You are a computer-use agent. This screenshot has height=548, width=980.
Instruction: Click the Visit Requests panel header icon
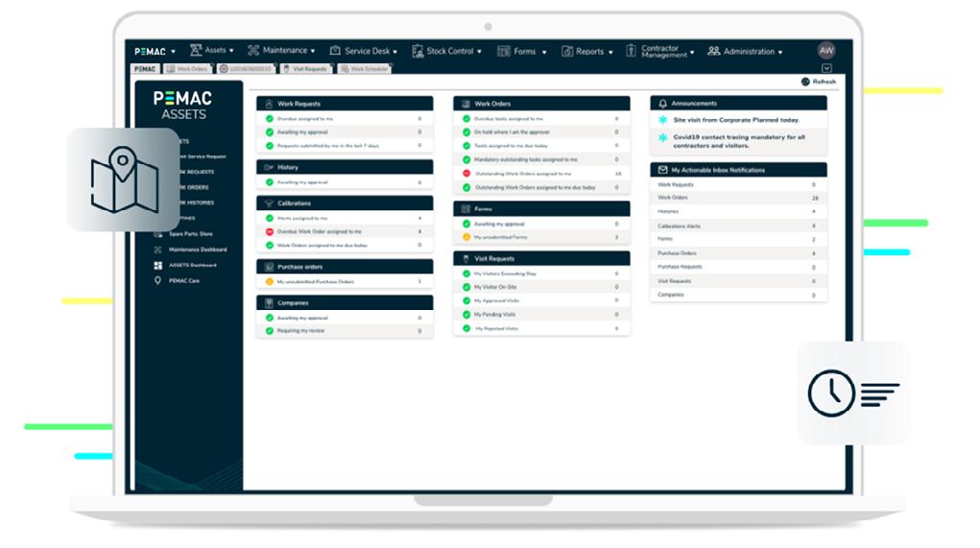coord(466,259)
